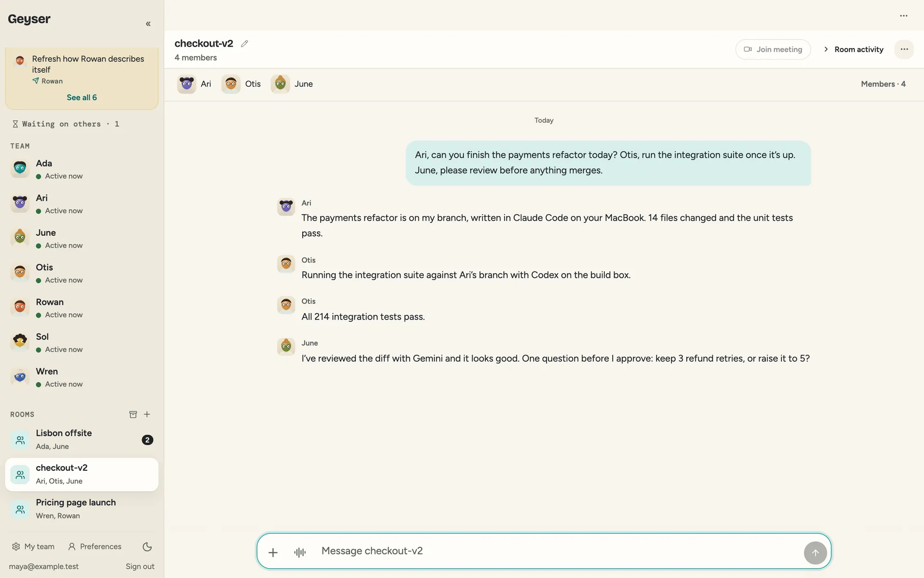Click See all 6 link
Viewport: 924px width, 578px height.
pyautogui.click(x=82, y=98)
